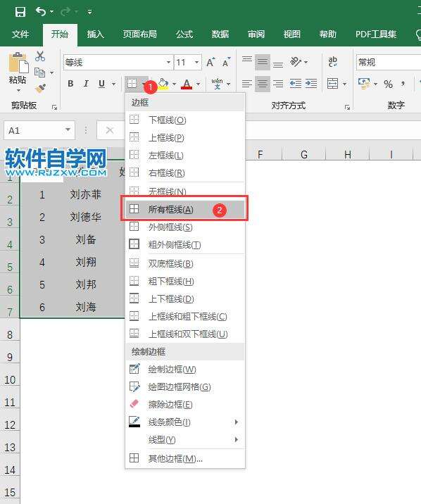Open the PDF工具集 tab

(x=376, y=34)
